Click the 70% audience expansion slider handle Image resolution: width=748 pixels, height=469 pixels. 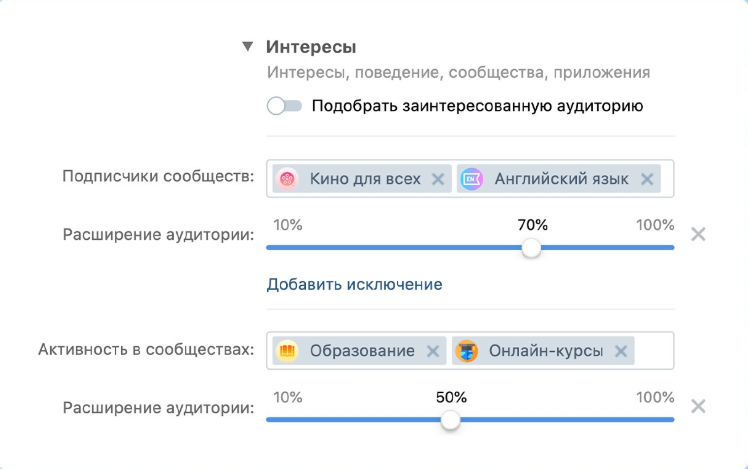pyautogui.click(x=531, y=248)
